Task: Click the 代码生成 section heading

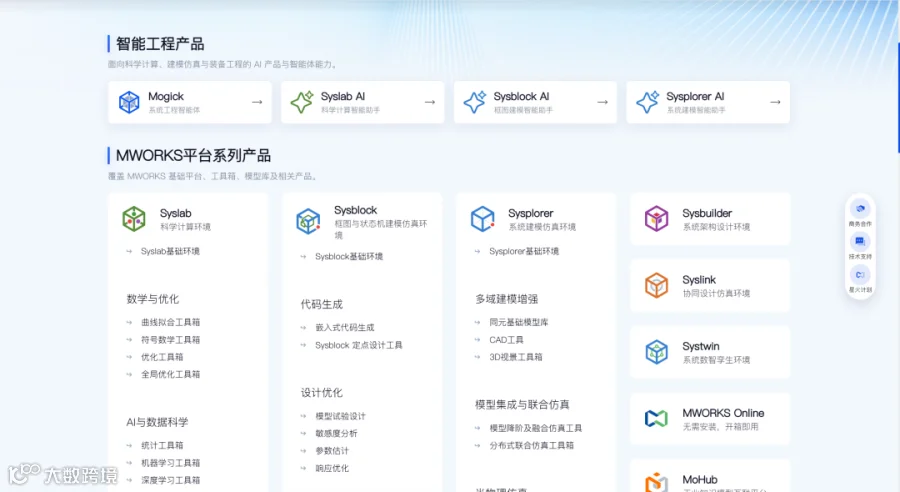Action: pos(321,304)
